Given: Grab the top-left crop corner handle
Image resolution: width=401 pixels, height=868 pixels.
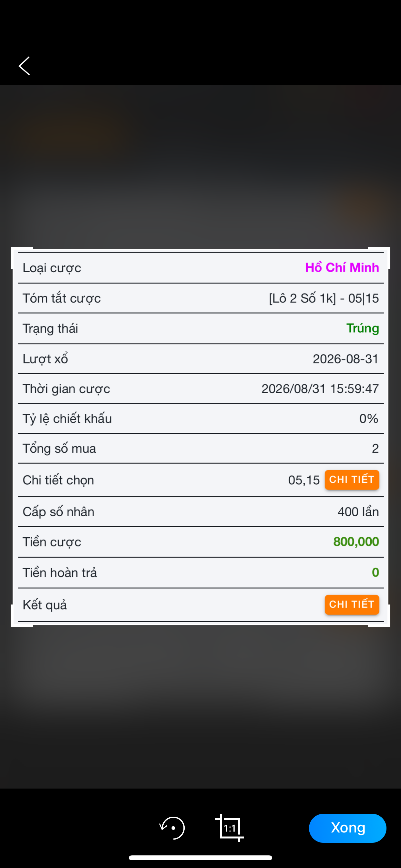Looking at the screenshot, I should [22, 258].
